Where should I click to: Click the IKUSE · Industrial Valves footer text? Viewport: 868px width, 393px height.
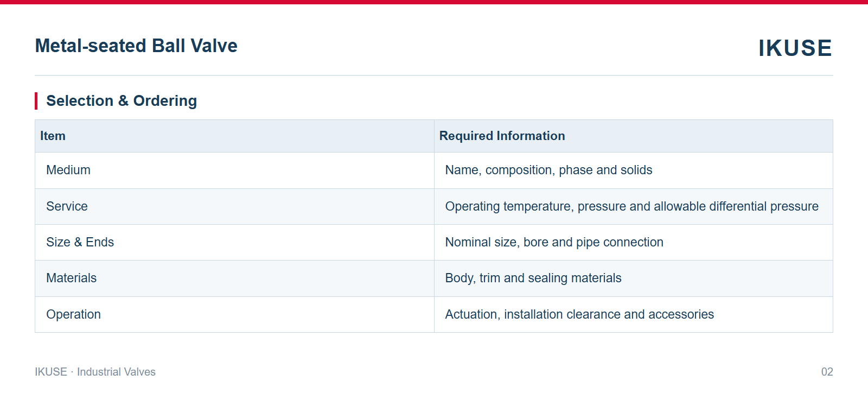[x=95, y=372]
